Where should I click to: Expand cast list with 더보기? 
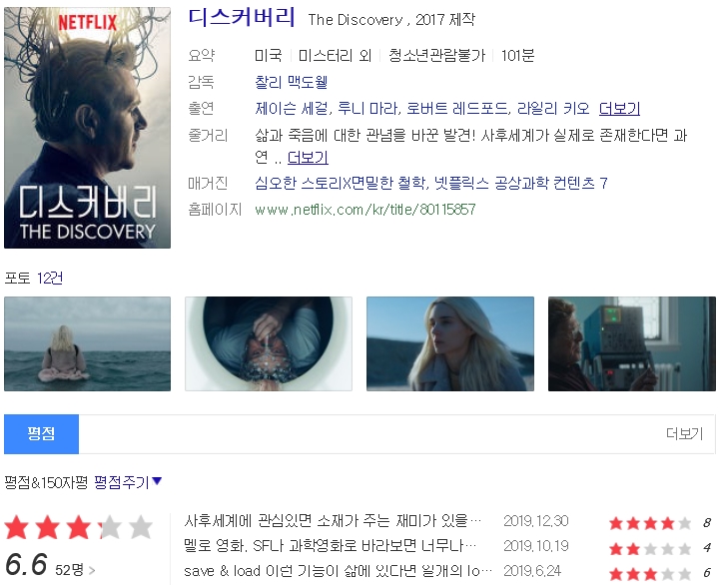[x=619, y=108]
